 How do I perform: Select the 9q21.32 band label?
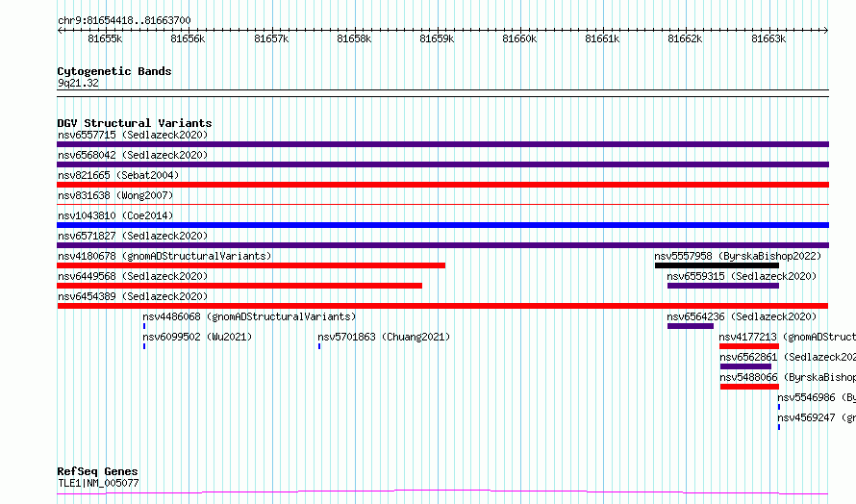[78, 83]
